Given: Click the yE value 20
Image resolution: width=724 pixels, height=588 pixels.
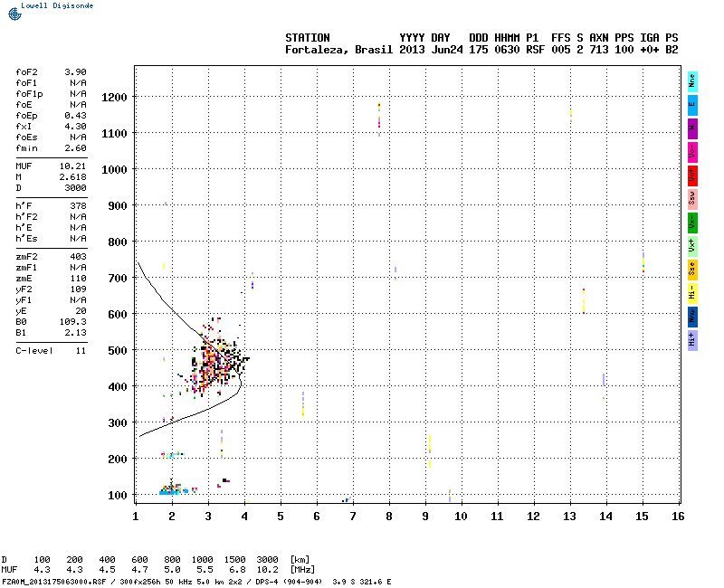Looking at the screenshot, I should pyautogui.click(x=81, y=311).
